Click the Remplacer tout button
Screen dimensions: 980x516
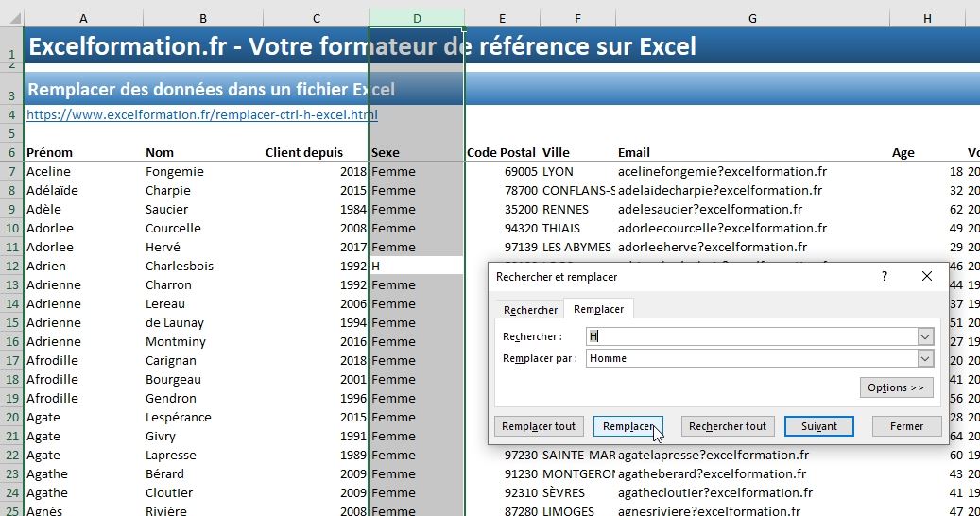coord(539,426)
